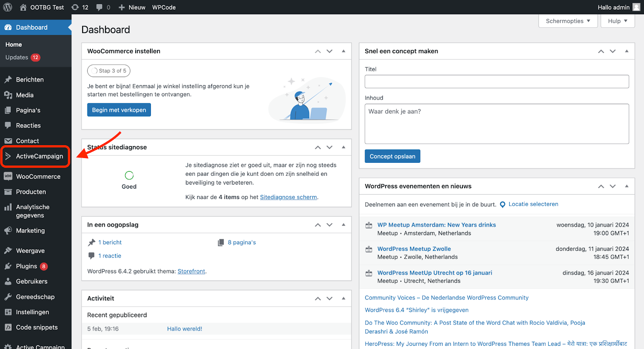The height and width of the screenshot is (349, 644).
Task: Open Gereedschap via its wrench icon
Action: click(x=8, y=297)
